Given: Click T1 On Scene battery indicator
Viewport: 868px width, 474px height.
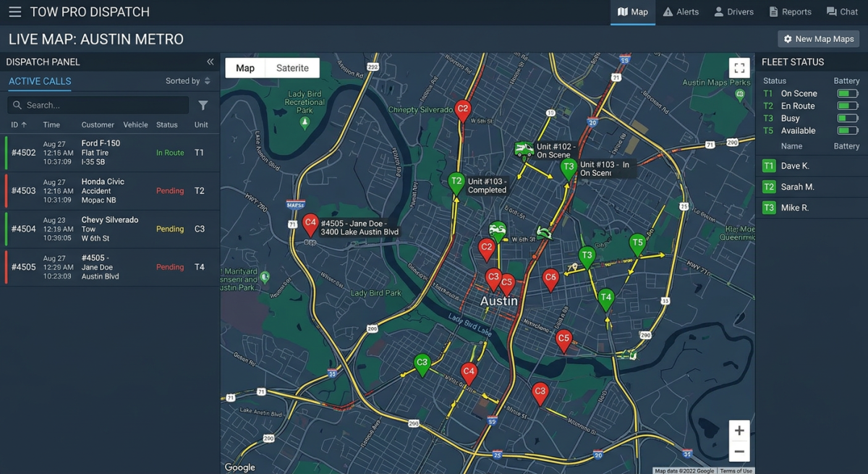Looking at the screenshot, I should pos(848,93).
